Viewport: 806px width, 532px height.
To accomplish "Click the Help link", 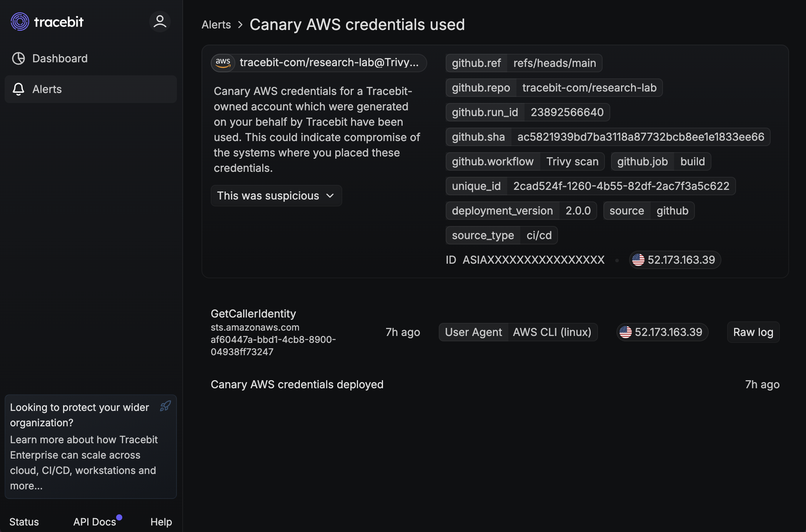I will pos(161,522).
